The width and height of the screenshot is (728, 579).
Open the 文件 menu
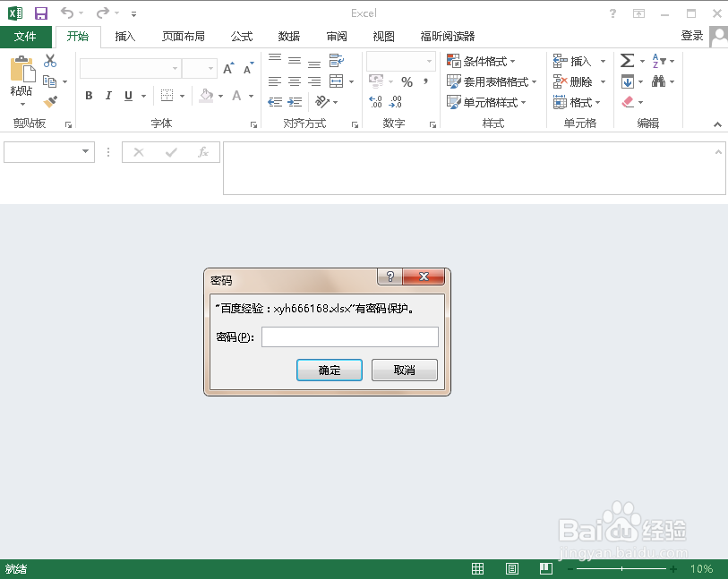pos(26,37)
